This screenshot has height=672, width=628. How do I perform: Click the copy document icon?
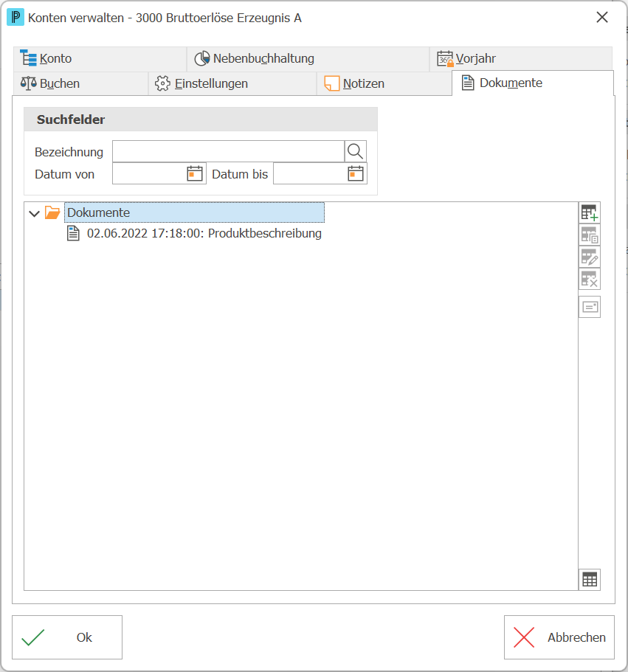click(x=590, y=235)
